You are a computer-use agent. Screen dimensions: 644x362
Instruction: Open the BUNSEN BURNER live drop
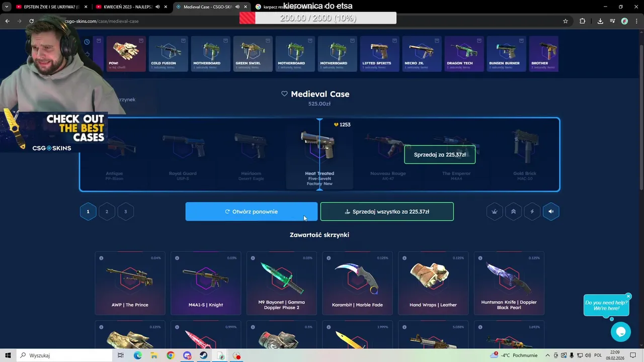point(507,54)
